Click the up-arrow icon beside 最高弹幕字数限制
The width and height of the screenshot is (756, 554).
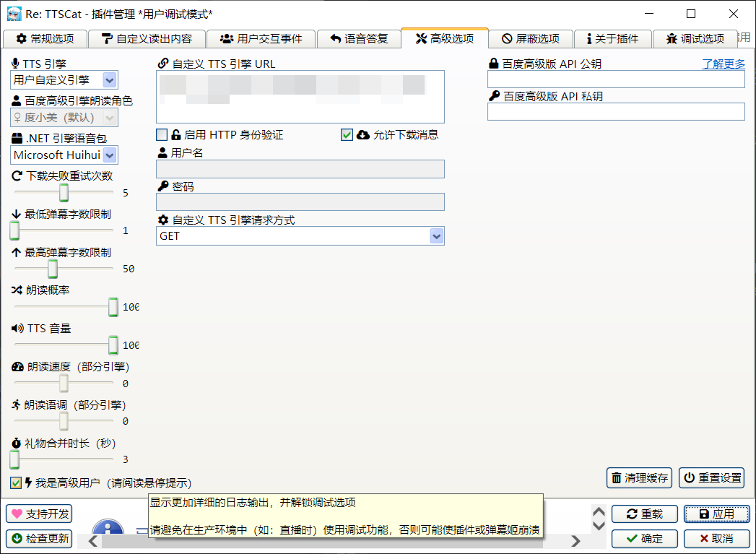(x=16, y=252)
